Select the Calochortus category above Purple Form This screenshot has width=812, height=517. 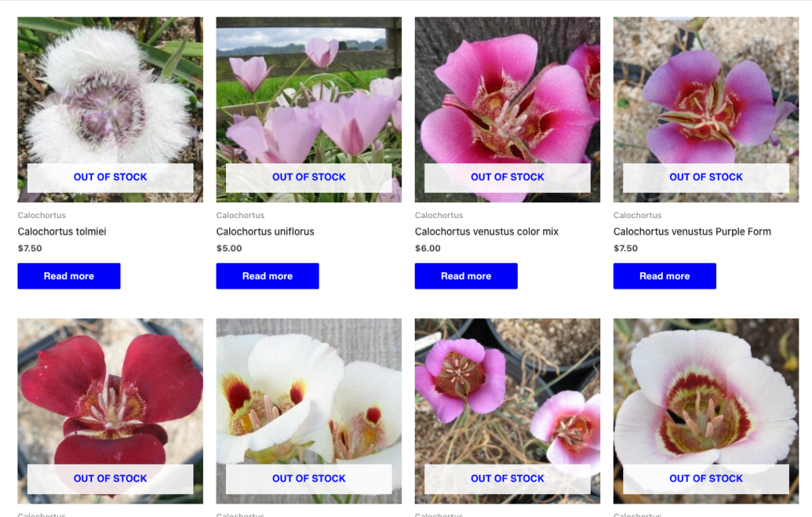click(x=638, y=215)
